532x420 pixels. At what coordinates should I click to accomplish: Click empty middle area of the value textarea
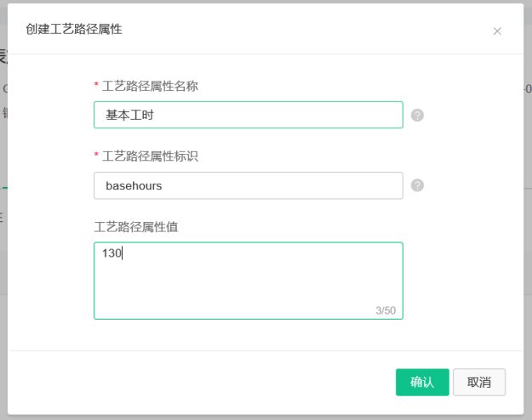[249, 285]
